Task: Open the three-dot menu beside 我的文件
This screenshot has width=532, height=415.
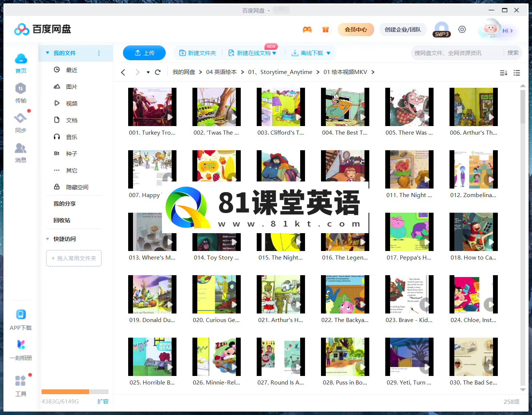Action: (x=99, y=53)
